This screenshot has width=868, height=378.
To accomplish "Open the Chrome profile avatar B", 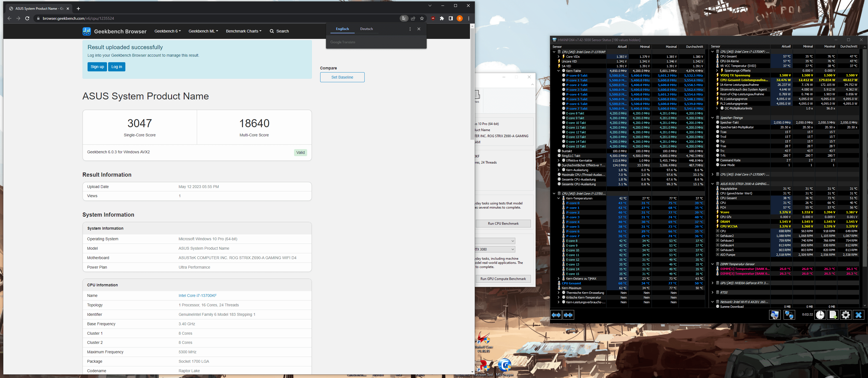I will (460, 19).
